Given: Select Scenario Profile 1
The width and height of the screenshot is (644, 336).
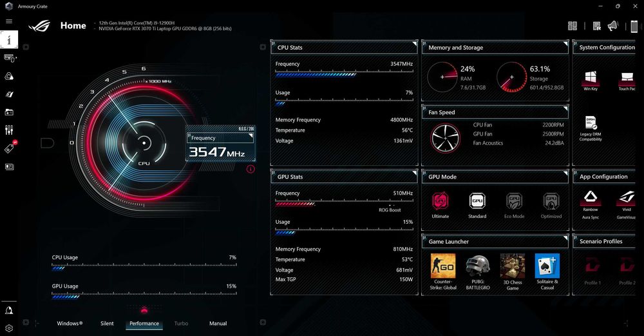Looking at the screenshot, I should [x=592, y=271].
